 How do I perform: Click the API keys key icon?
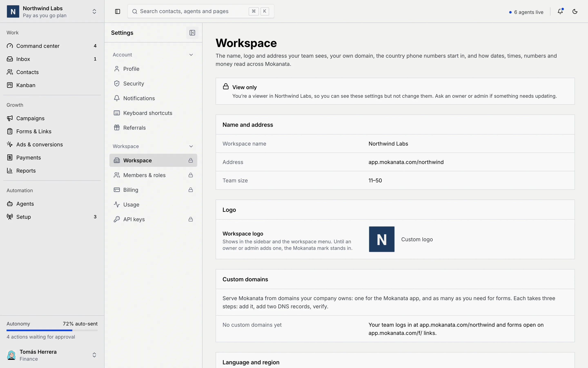coord(117,219)
